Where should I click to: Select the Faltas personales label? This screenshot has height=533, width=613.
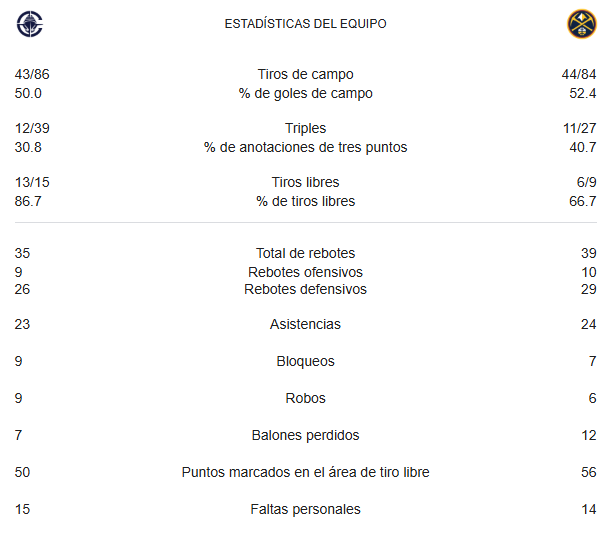[305, 510]
